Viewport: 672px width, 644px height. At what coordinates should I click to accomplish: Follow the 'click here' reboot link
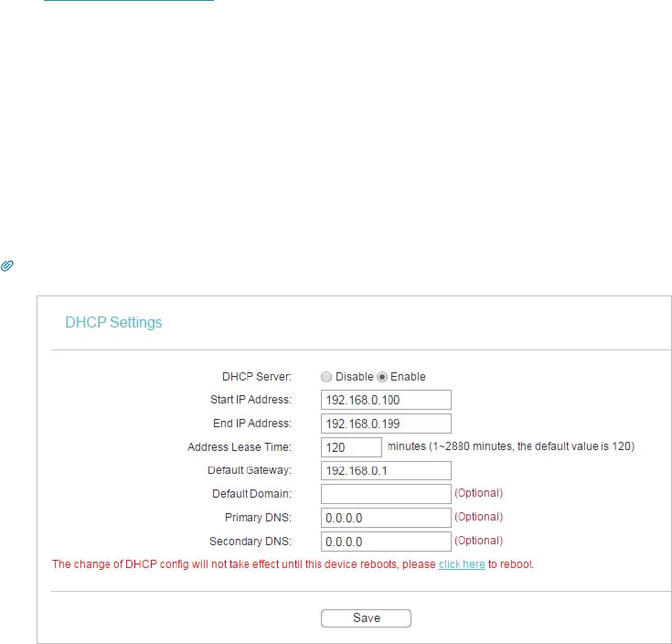(x=462, y=564)
